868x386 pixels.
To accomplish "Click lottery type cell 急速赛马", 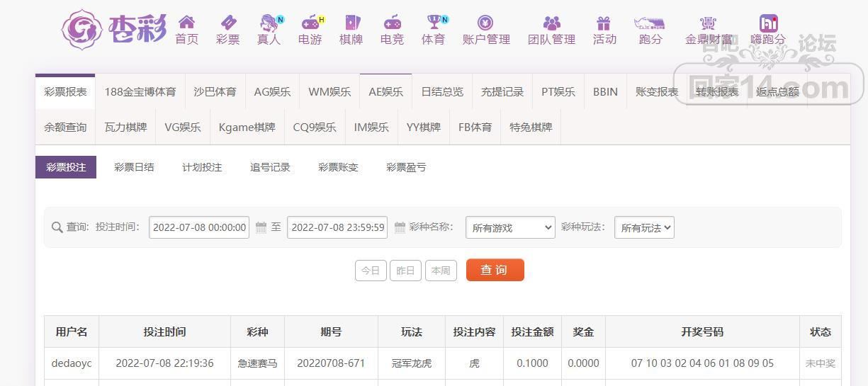I will 258,363.
